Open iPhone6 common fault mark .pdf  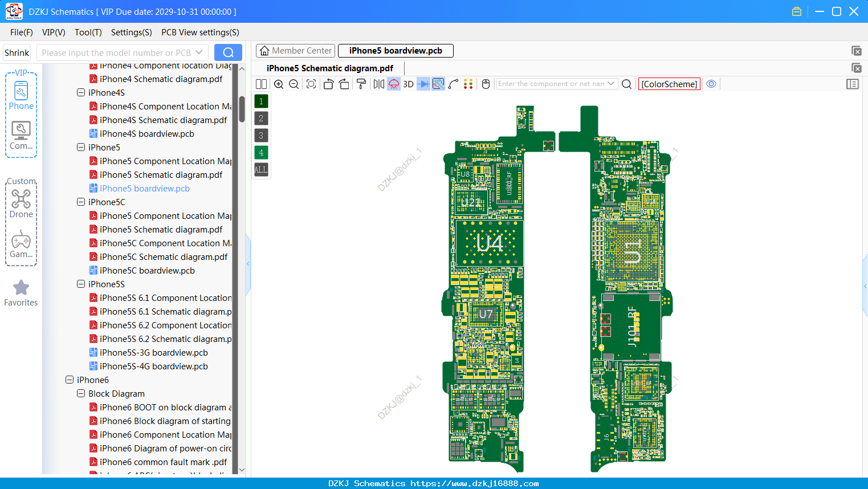163,462
